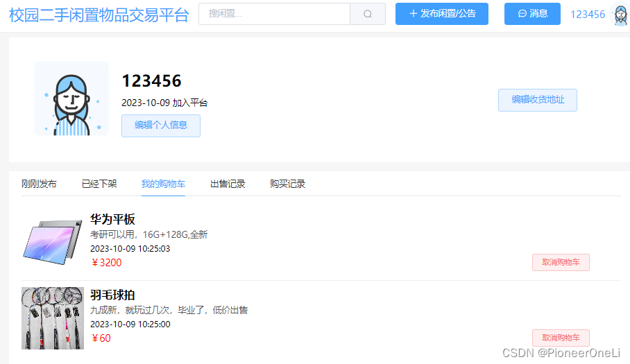Click timestamp 2023-10-09 10:25:00
The image size is (630, 364).
click(130, 324)
